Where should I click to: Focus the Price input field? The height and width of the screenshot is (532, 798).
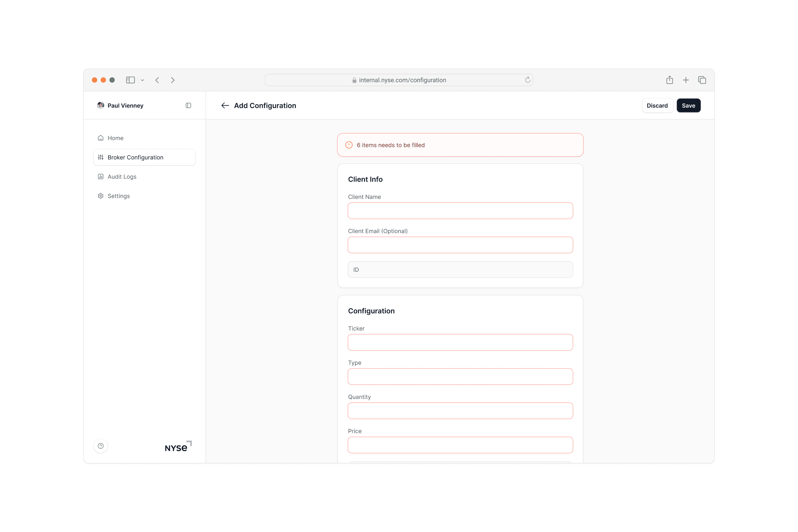(461, 445)
